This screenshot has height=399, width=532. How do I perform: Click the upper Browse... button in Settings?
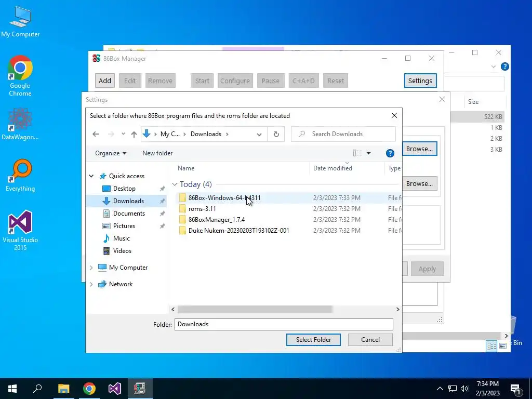(419, 149)
